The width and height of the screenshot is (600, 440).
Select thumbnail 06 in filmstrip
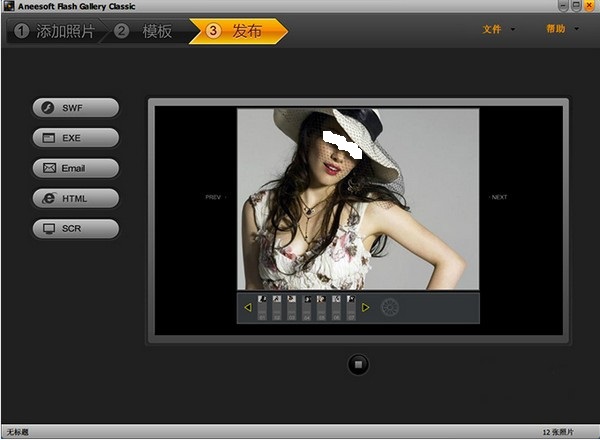click(x=336, y=307)
